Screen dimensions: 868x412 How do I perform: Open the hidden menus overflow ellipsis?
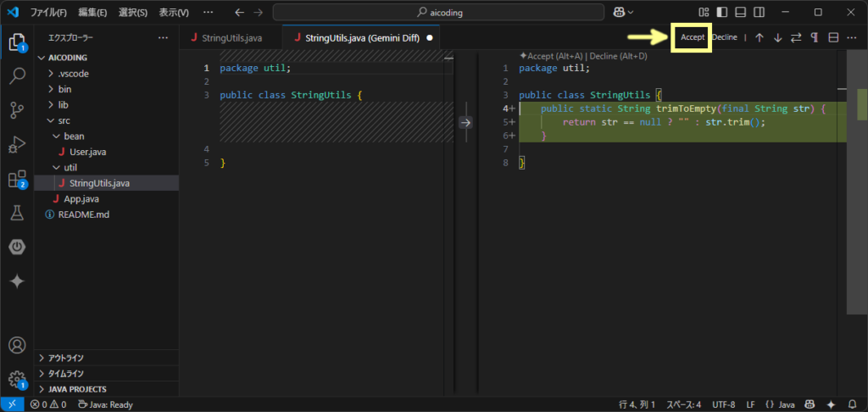tap(208, 12)
